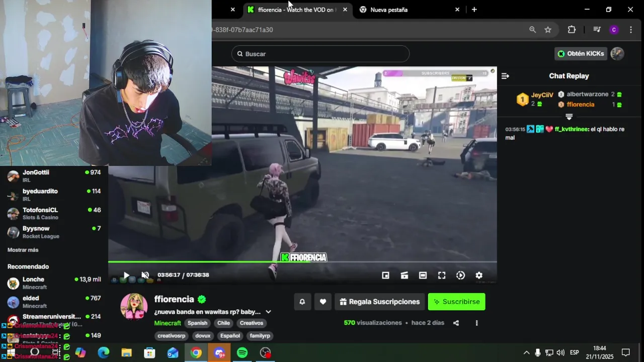The height and width of the screenshot is (362, 644).
Task: Click Obtén KICKs button
Action: (581, 53)
